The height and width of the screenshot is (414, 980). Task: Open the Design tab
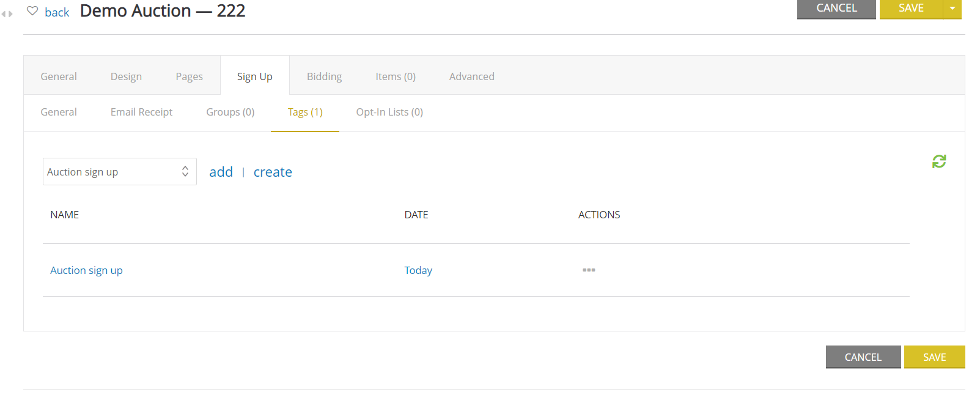(126, 76)
